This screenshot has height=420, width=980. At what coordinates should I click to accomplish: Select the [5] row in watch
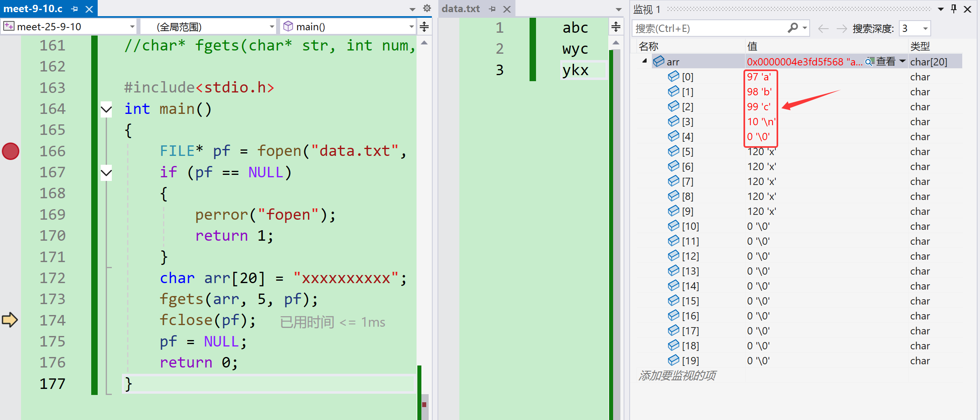(x=799, y=151)
